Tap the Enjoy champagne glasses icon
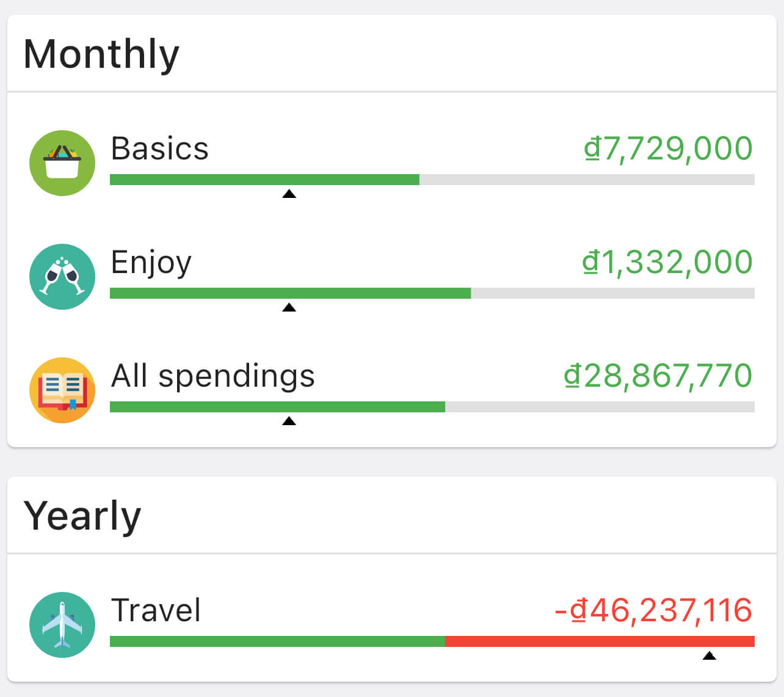Image resolution: width=784 pixels, height=697 pixels. (62, 277)
